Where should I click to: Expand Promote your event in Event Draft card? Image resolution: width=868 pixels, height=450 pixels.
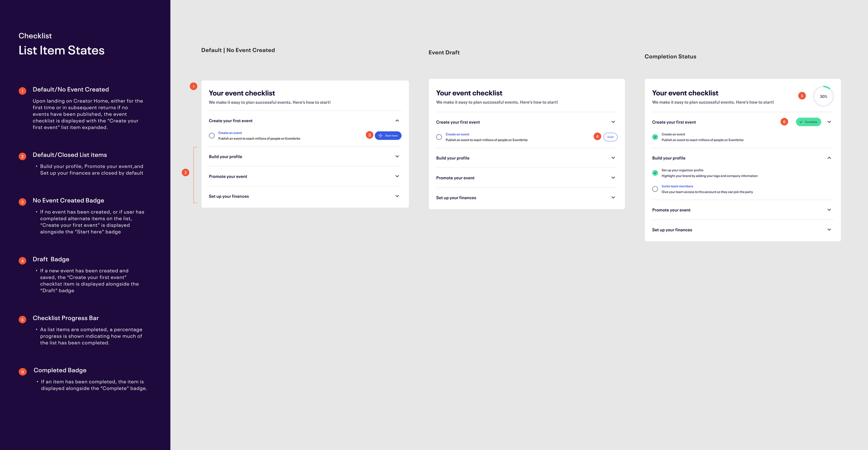(613, 178)
